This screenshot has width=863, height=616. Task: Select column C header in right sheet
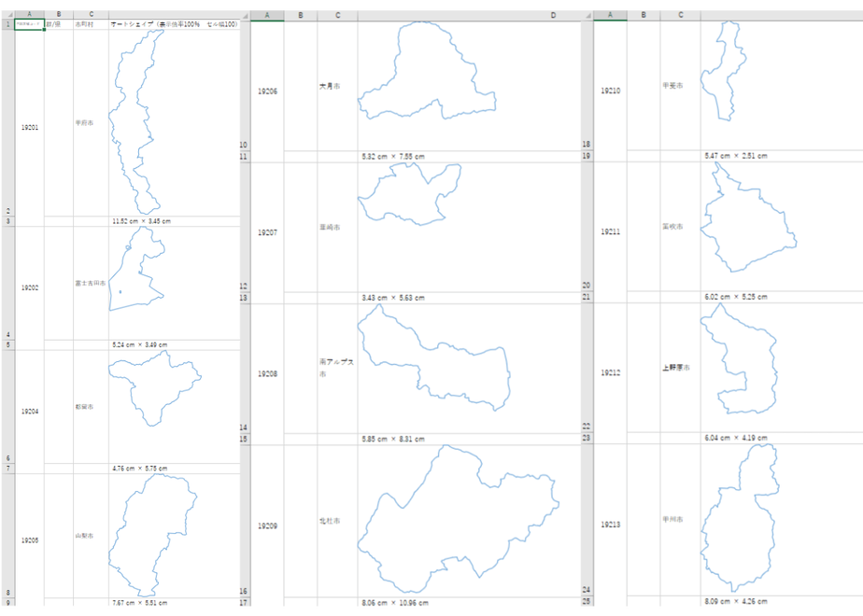[680, 15]
